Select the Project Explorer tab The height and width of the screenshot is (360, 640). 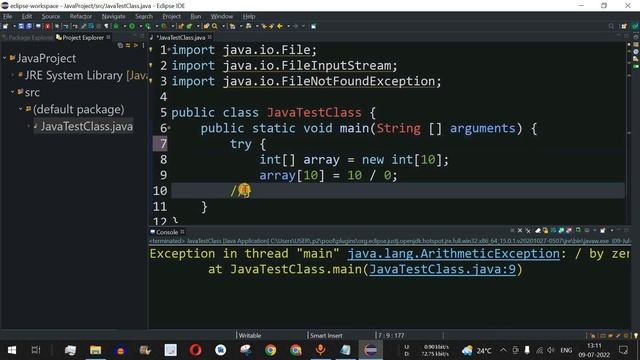pos(83,38)
